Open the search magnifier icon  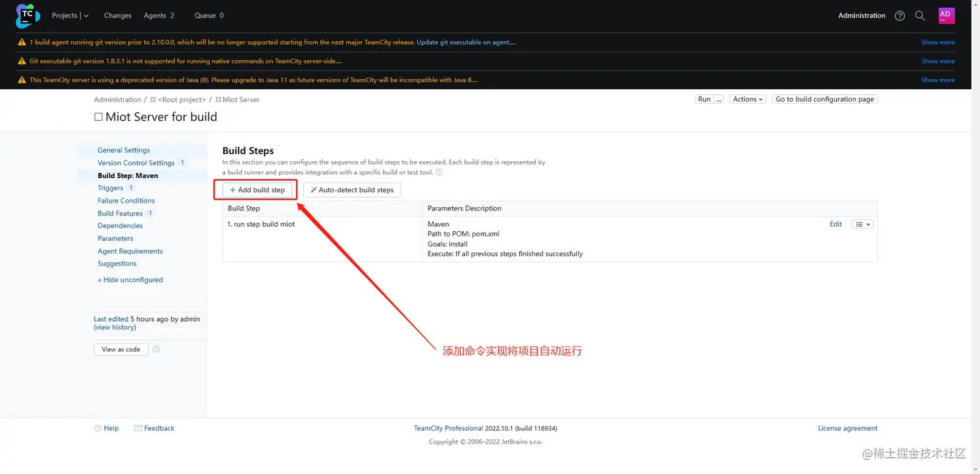(920, 16)
